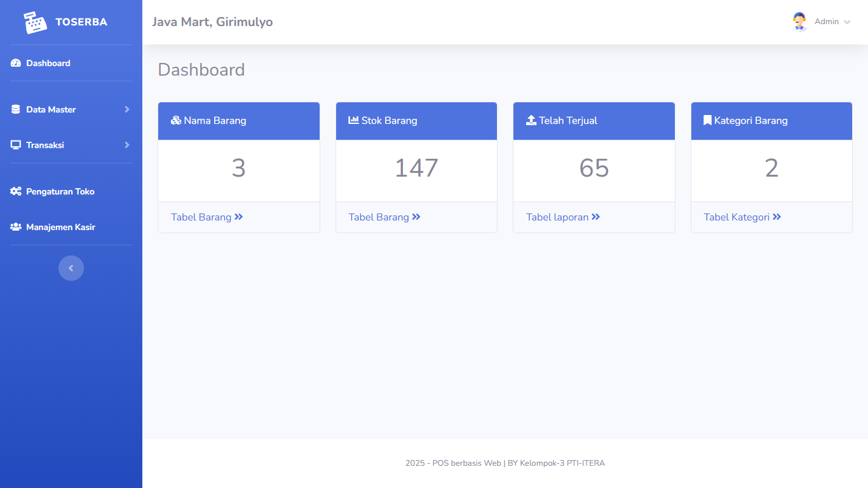868x488 pixels.
Task: Click double-arrow icon next to Tabel Kategori
Action: click(x=776, y=217)
